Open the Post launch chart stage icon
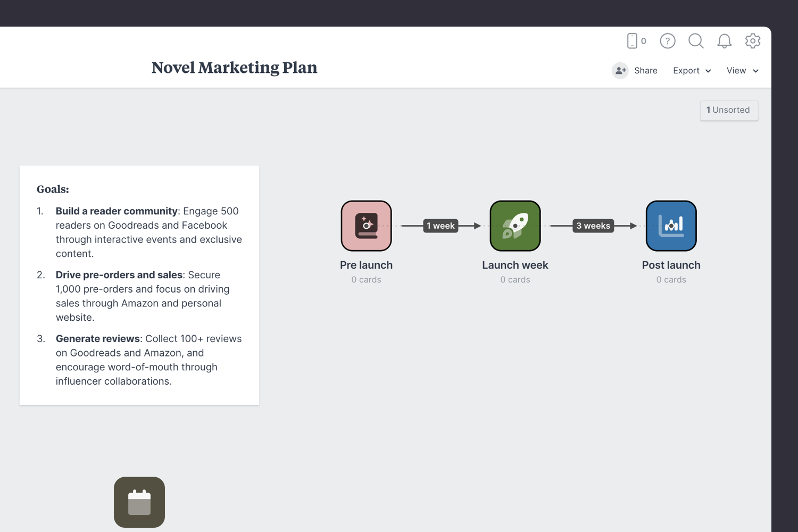The height and width of the screenshot is (532, 798). click(x=671, y=226)
